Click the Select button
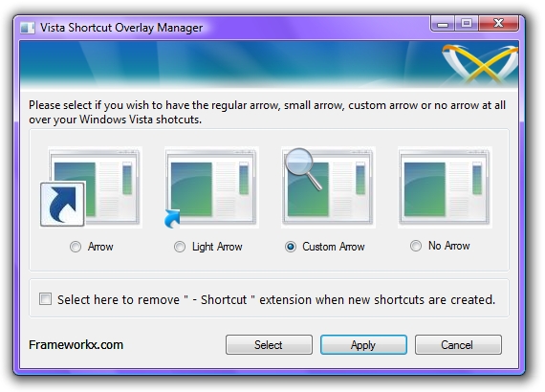The image size is (545, 392). coord(269,345)
